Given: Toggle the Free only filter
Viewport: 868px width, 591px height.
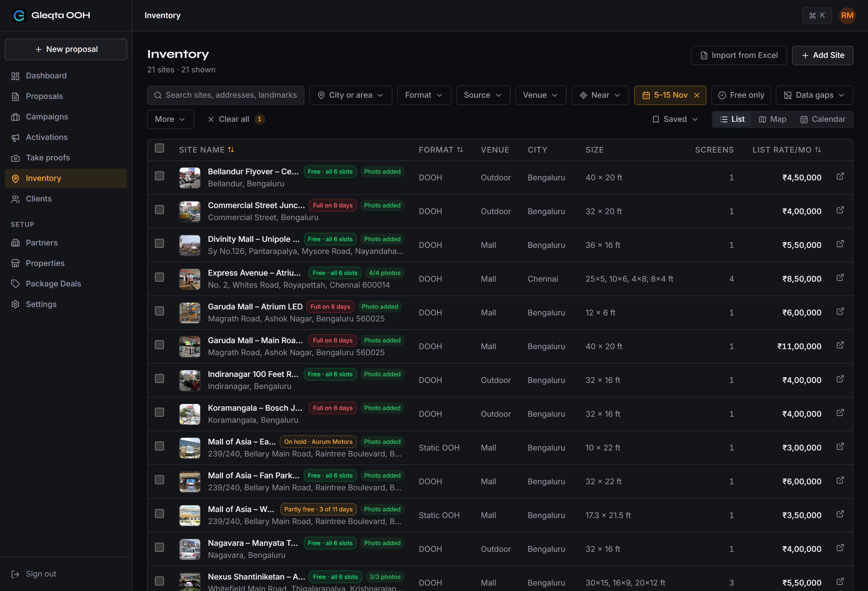Looking at the screenshot, I should point(741,95).
